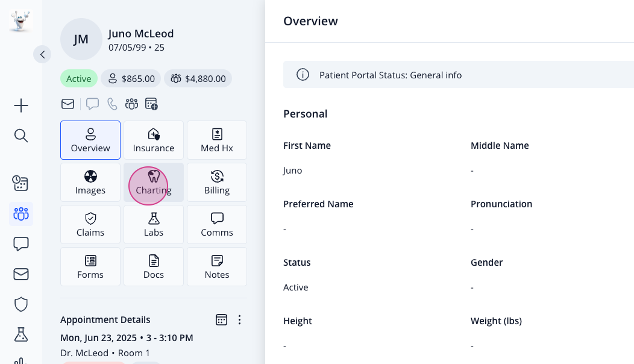
Task: Click the add appointment calendar-plus icon
Action: coord(151,104)
